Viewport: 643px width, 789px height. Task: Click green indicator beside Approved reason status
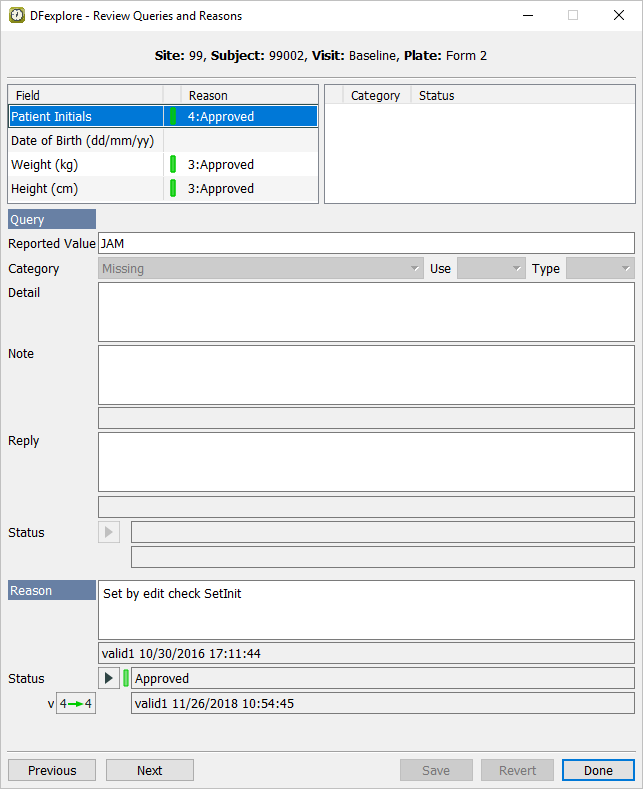tap(126, 679)
